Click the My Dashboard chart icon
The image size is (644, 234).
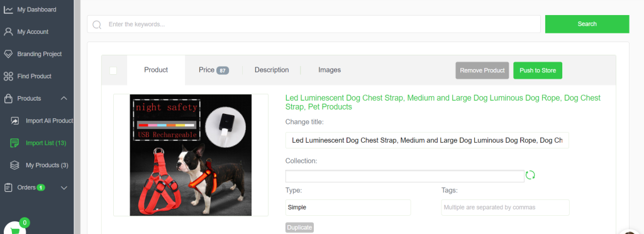coord(8,9)
